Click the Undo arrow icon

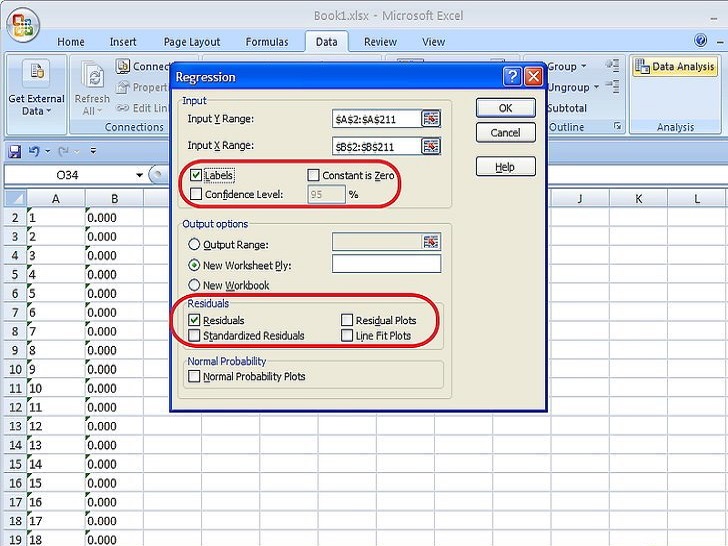click(34, 151)
